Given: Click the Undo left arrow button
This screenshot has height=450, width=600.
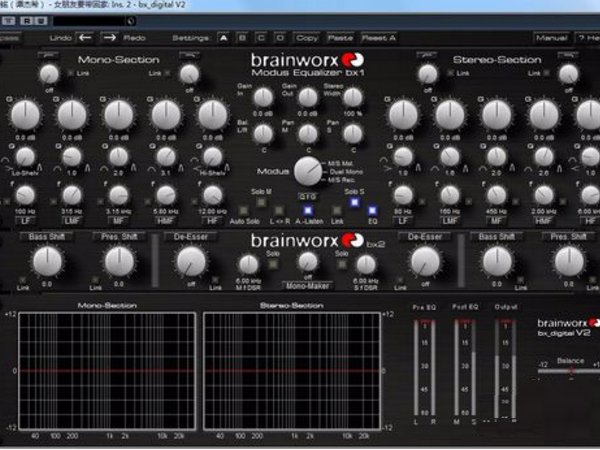Looking at the screenshot, I should [85, 38].
